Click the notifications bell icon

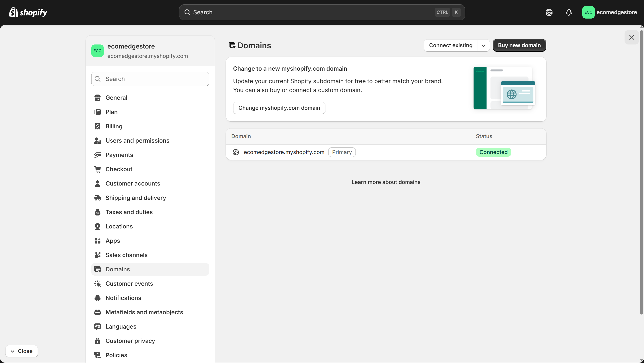click(x=568, y=12)
